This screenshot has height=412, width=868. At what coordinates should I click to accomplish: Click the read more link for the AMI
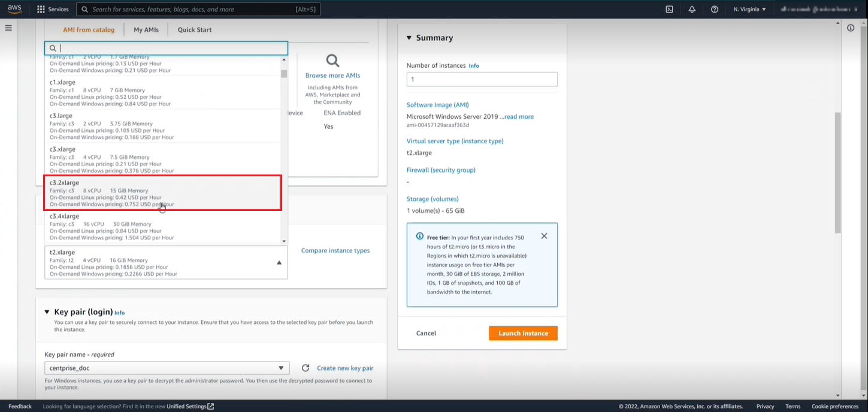(x=519, y=117)
